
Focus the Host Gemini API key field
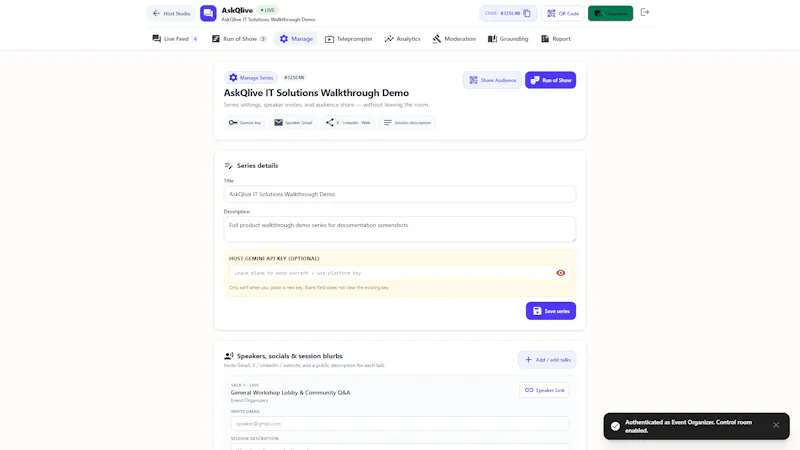(391, 273)
